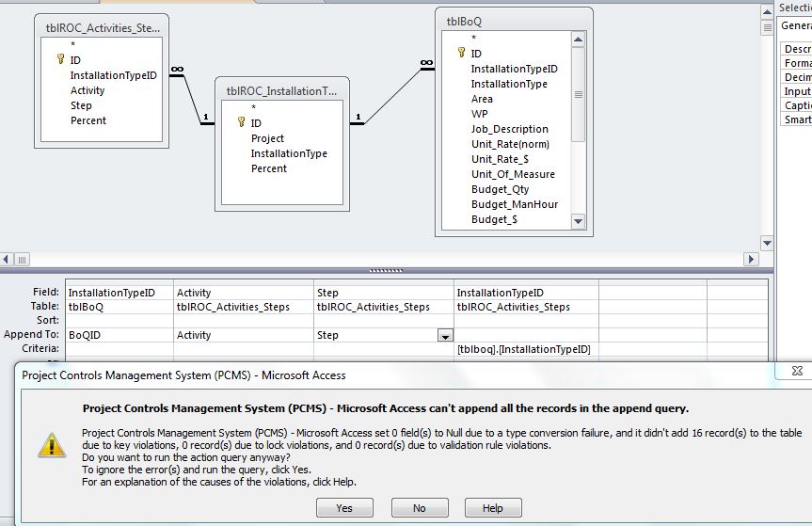Image resolution: width=812 pixels, height=526 pixels.
Task: Select WP field in tblBoQ
Action: 479,114
